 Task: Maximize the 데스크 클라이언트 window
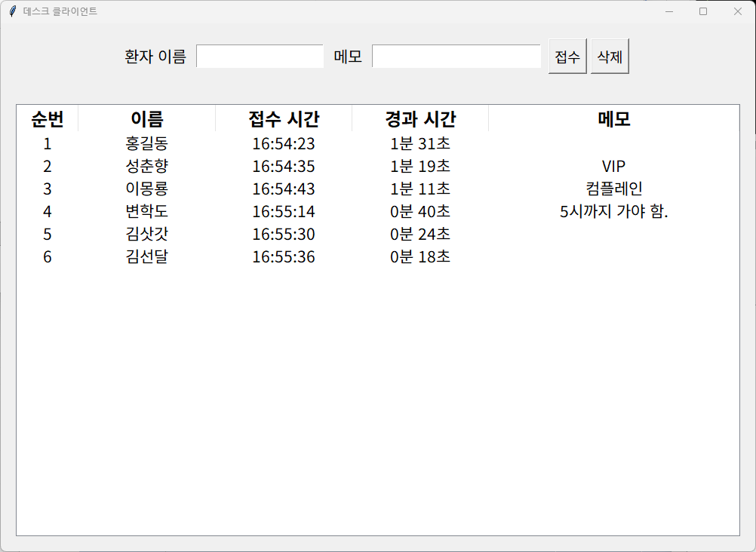pos(703,11)
